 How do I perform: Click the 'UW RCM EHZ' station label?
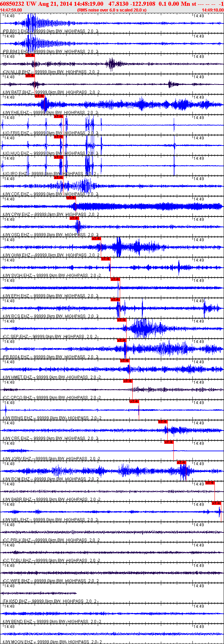16,479
